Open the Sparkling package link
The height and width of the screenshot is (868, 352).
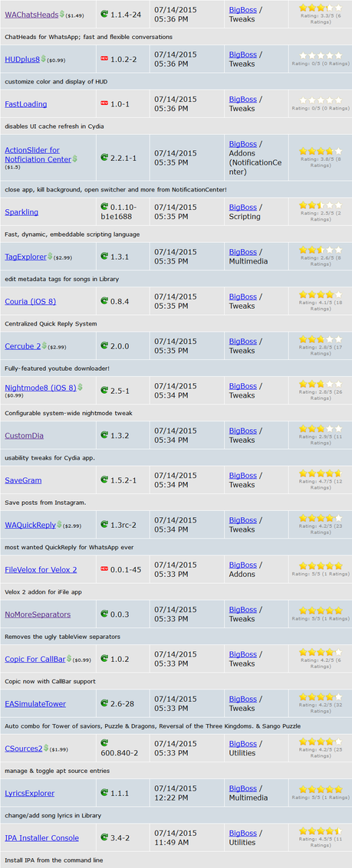21,212
